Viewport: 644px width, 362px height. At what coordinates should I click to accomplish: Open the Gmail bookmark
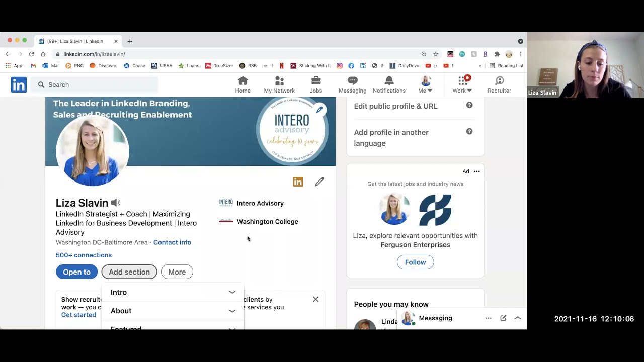33,66
